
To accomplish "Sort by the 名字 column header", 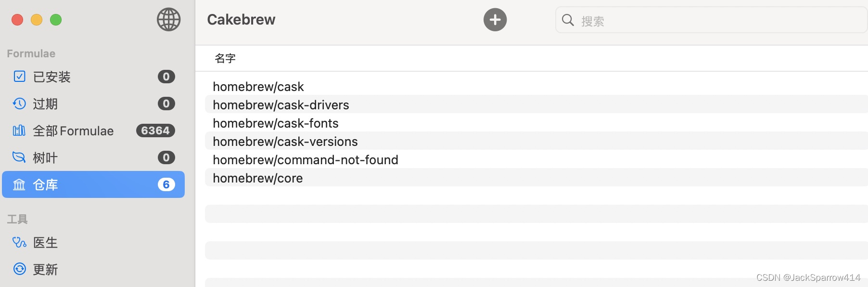I will pyautogui.click(x=225, y=59).
